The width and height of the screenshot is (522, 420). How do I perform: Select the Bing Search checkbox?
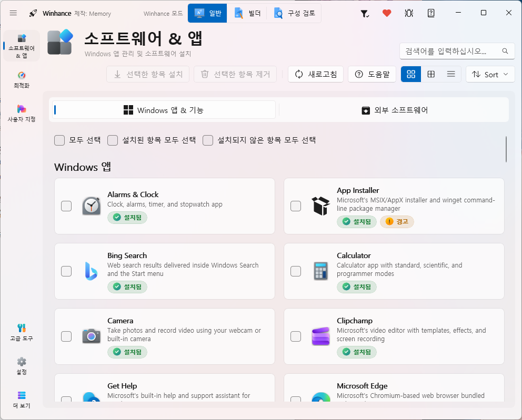coord(66,271)
